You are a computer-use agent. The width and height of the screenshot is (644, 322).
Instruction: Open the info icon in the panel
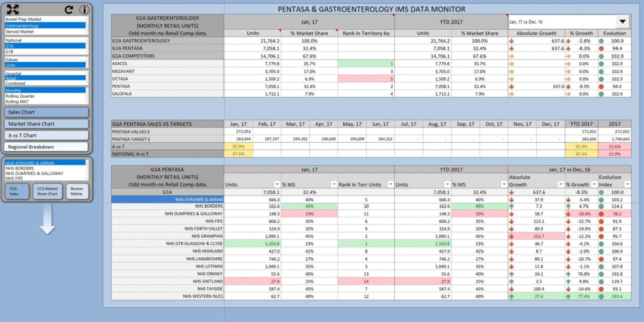(x=84, y=10)
